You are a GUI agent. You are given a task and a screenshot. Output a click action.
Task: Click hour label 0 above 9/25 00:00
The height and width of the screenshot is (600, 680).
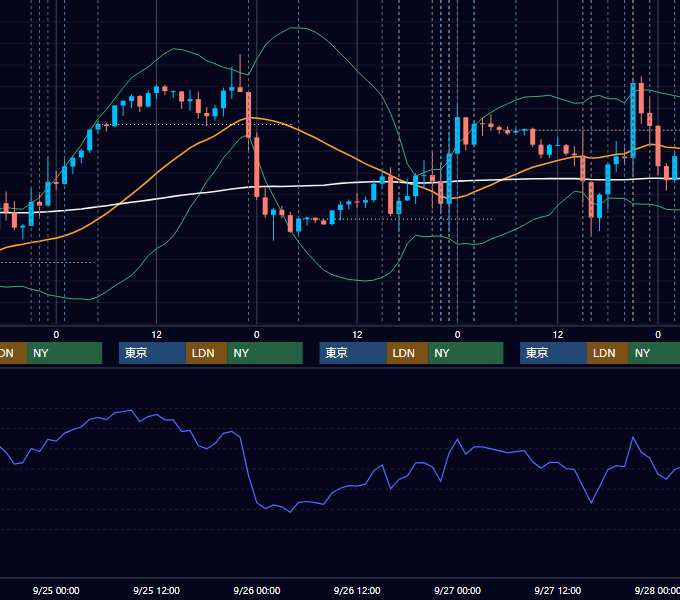(56, 335)
